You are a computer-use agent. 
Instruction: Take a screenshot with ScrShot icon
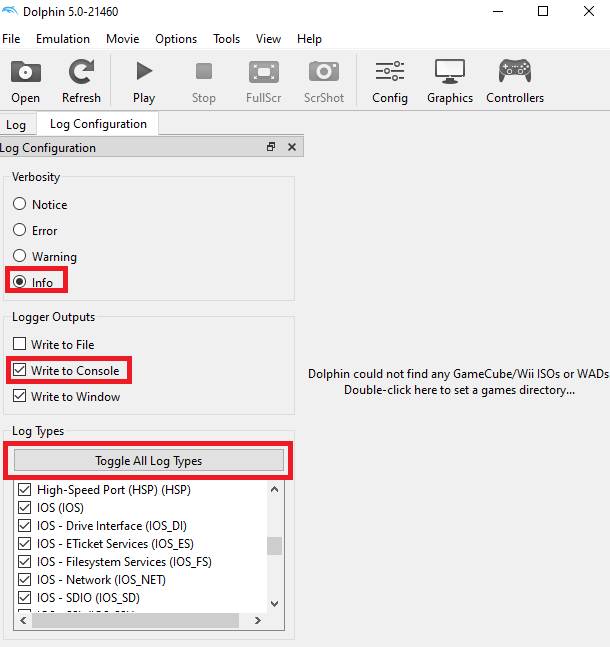[x=324, y=72]
